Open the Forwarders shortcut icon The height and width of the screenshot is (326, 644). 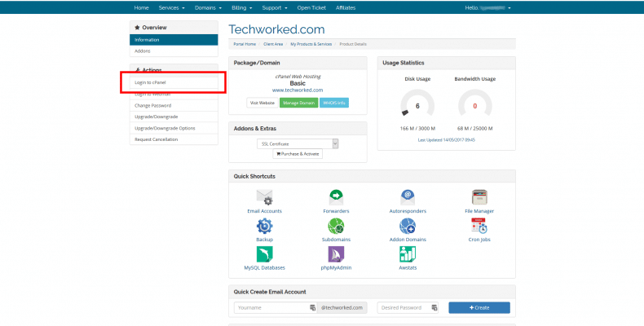[336, 197]
